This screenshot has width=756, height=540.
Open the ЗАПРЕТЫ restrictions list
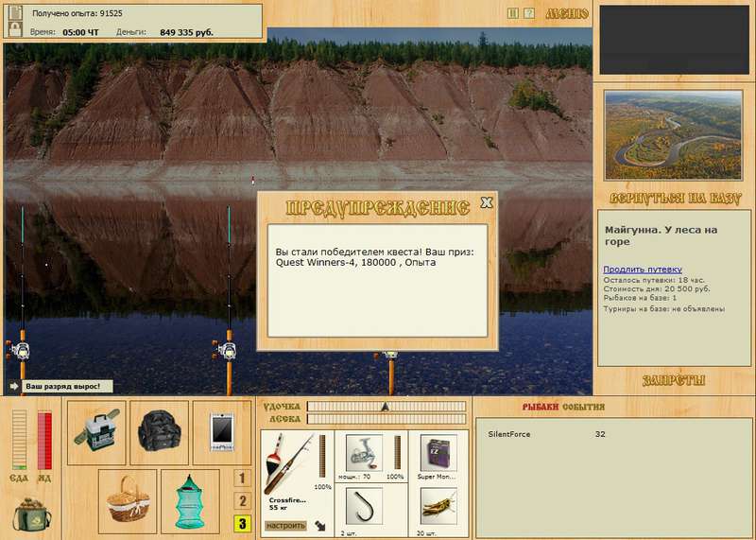tap(674, 381)
